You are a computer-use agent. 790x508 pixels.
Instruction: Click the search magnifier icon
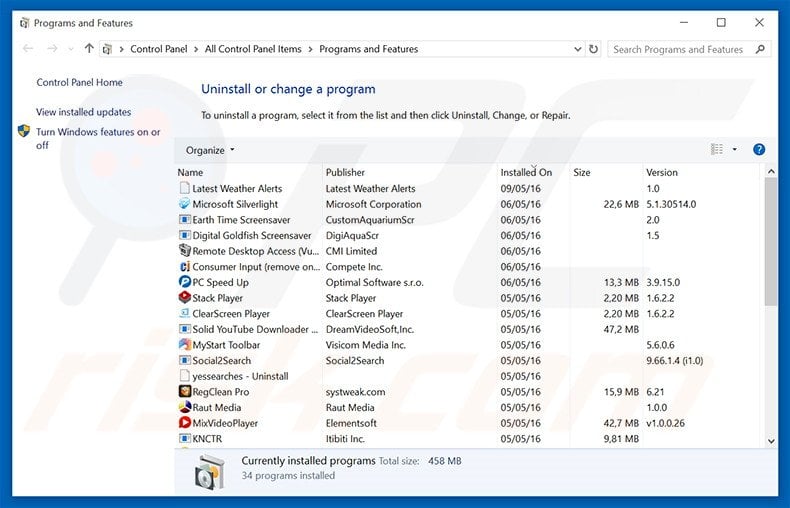[x=760, y=49]
